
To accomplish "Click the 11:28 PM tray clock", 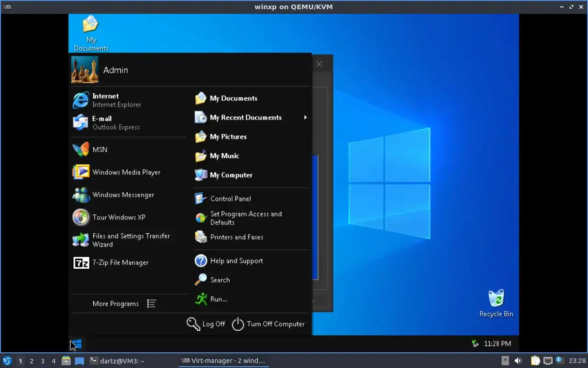I will tap(498, 344).
